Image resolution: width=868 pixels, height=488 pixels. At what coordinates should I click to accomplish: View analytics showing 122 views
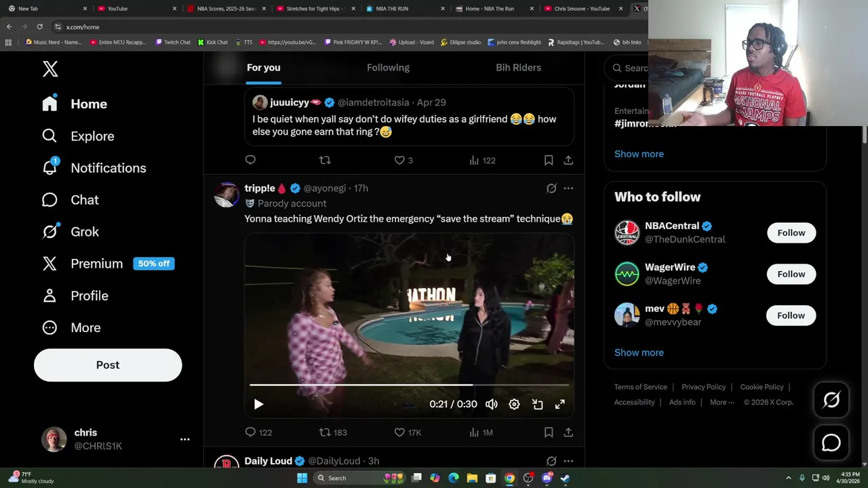point(482,160)
